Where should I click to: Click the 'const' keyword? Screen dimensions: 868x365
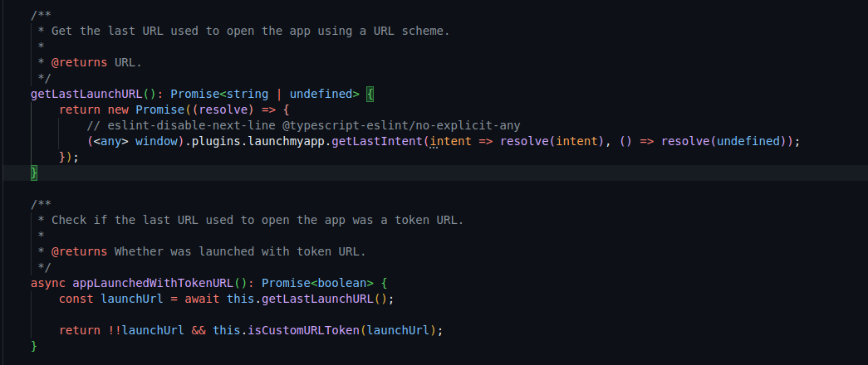(x=76, y=299)
